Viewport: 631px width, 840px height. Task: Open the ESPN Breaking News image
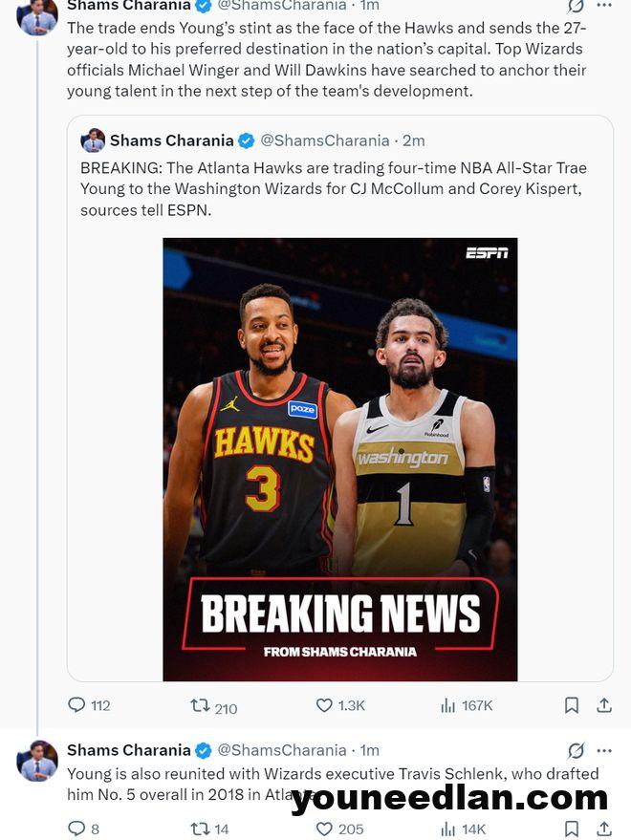point(339,459)
